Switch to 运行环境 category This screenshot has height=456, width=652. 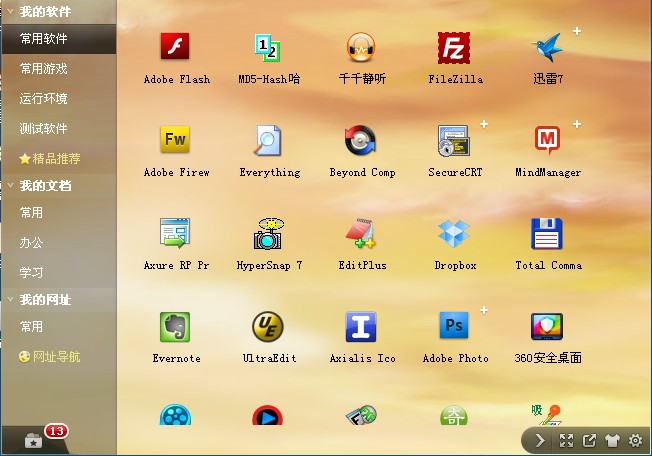(44, 99)
